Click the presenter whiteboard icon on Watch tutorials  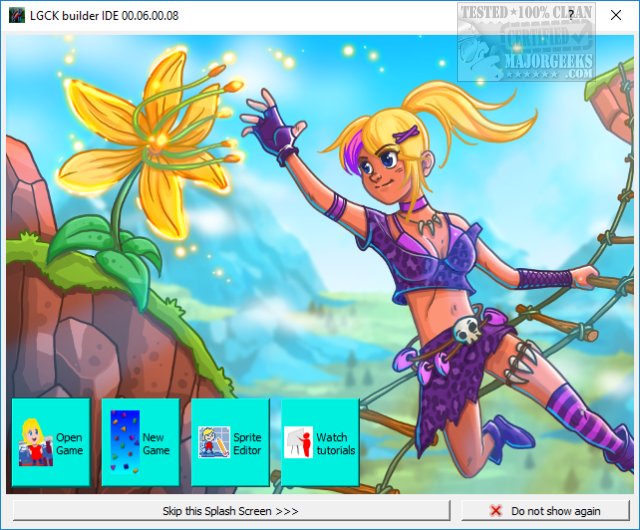[298, 442]
